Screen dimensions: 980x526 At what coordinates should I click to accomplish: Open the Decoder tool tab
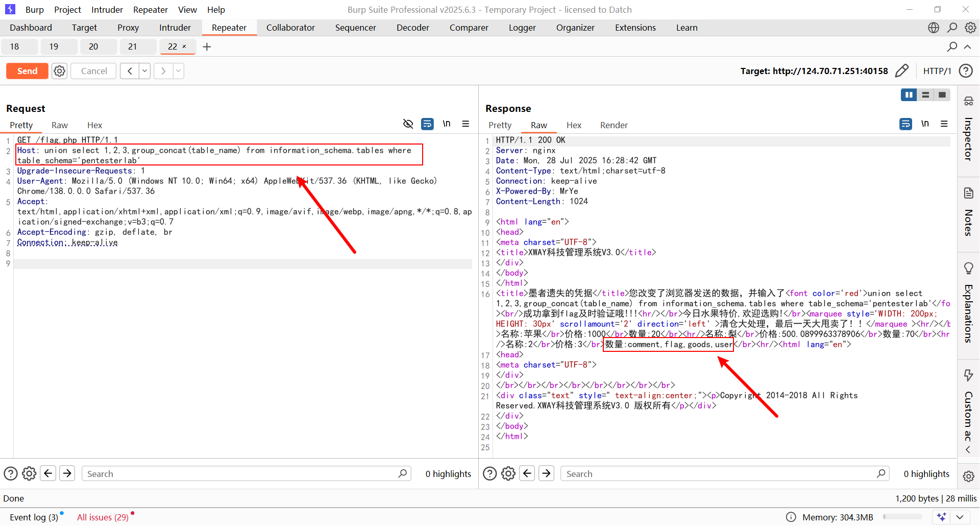click(x=413, y=28)
